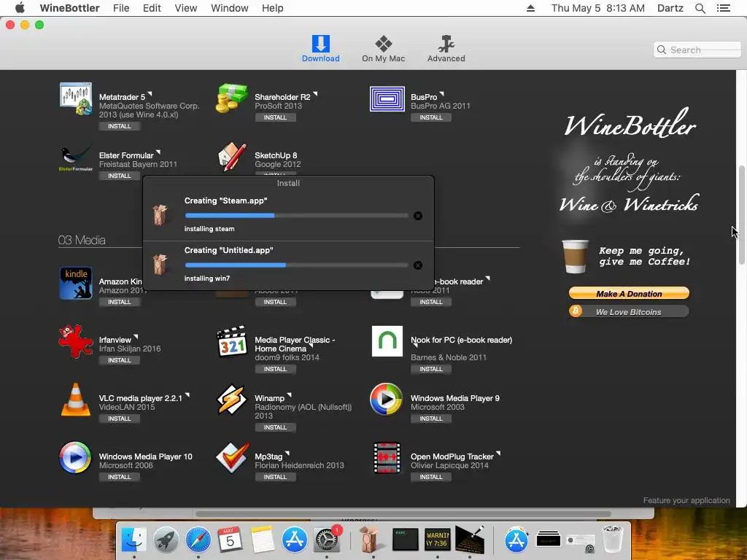
Task: Open the File menu
Action: (121, 8)
